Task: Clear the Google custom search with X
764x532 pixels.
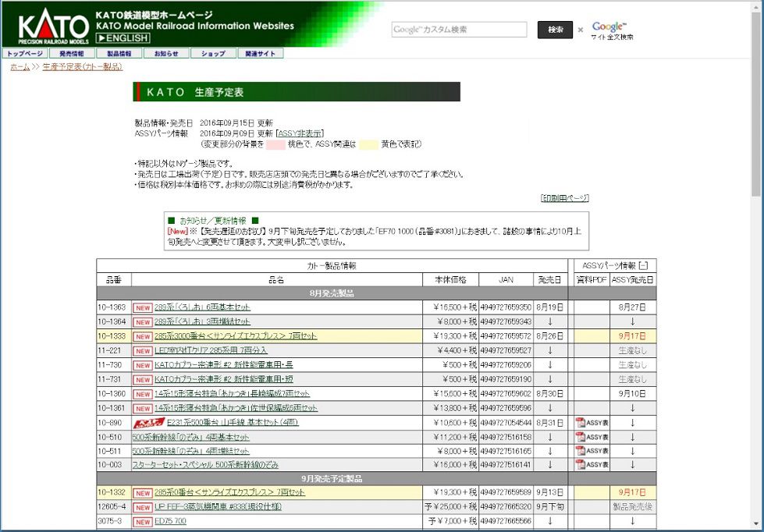Action: (581, 30)
